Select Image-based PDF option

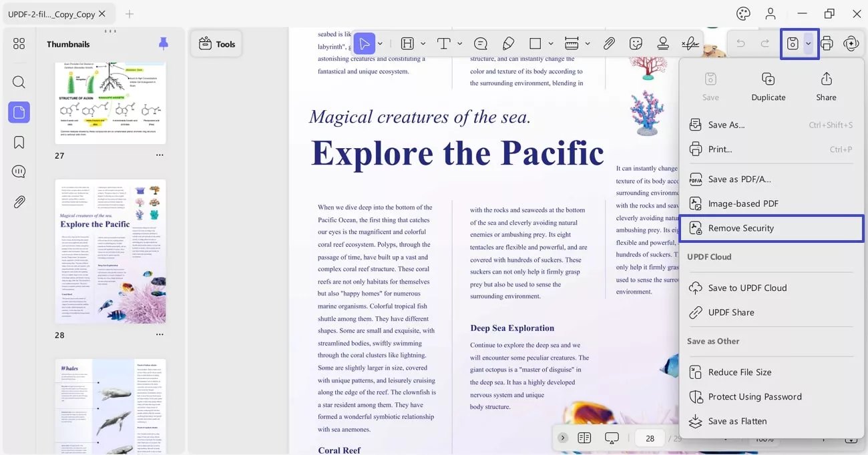click(771, 203)
